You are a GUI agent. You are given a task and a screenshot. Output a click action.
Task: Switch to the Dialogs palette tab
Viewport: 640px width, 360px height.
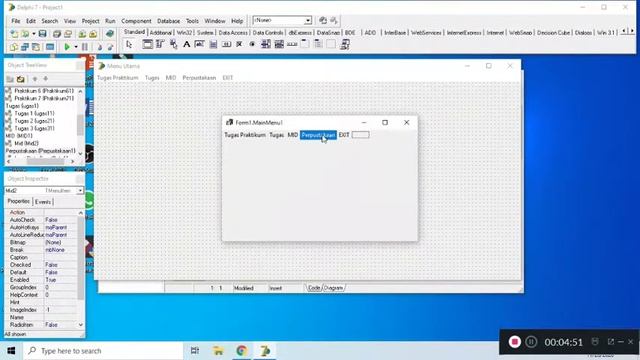583,33
